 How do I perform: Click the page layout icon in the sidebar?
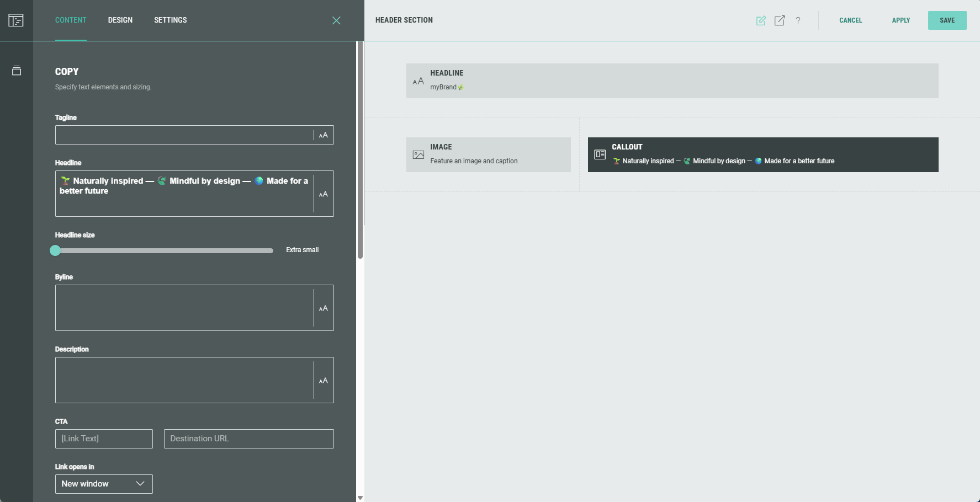[16, 20]
